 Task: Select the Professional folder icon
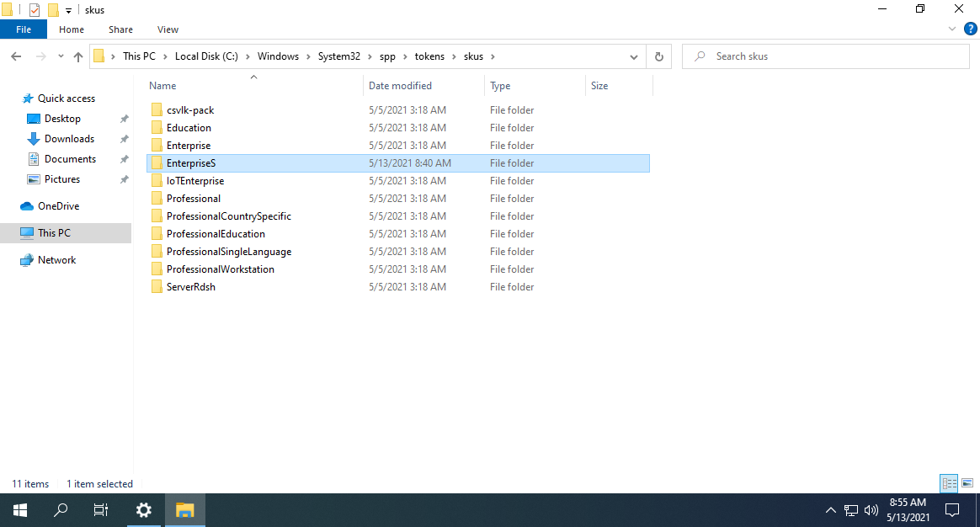pyautogui.click(x=157, y=198)
